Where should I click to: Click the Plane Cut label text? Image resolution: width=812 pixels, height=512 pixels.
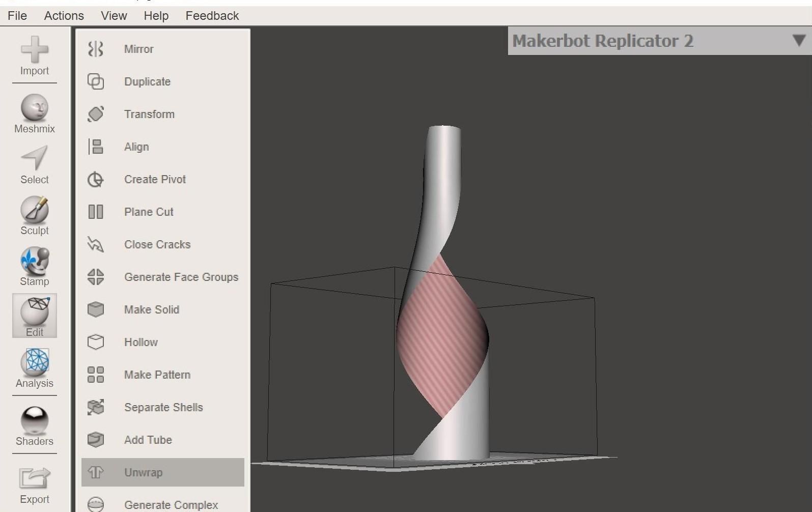pos(149,212)
